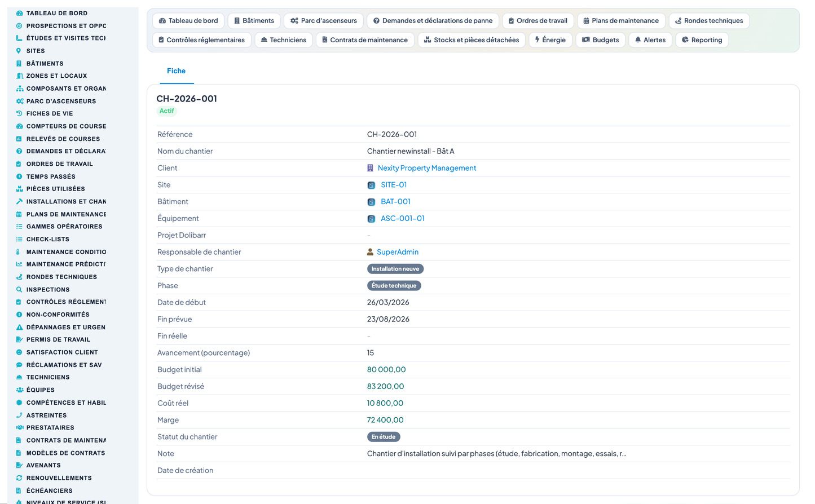Click the Satisfaction client smiley icon
815x504 pixels.
(x=19, y=352)
